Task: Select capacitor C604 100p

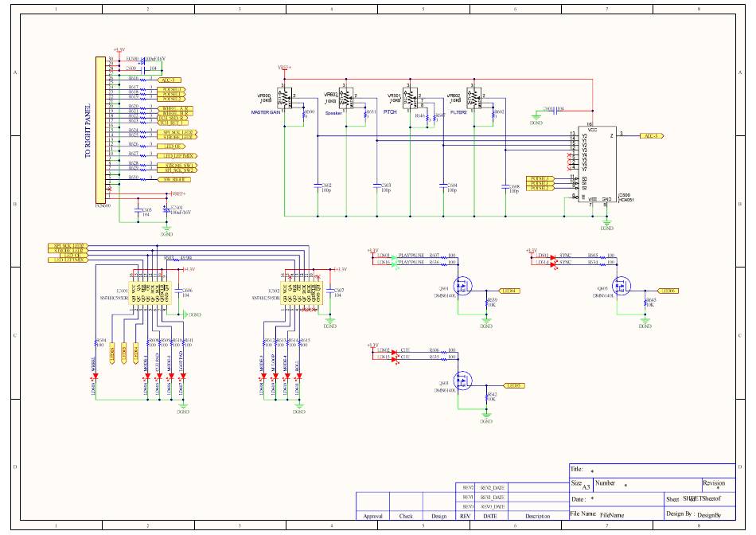Action: [443, 185]
